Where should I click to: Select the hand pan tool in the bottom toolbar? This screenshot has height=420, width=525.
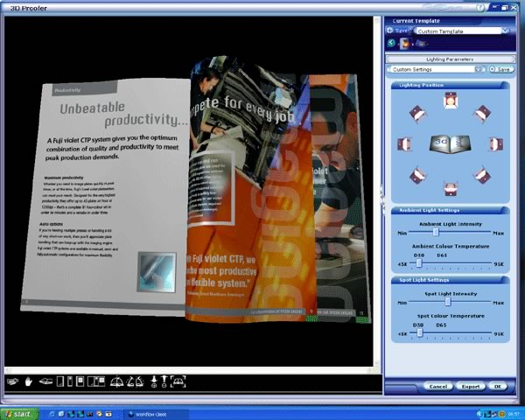pyautogui.click(x=29, y=381)
